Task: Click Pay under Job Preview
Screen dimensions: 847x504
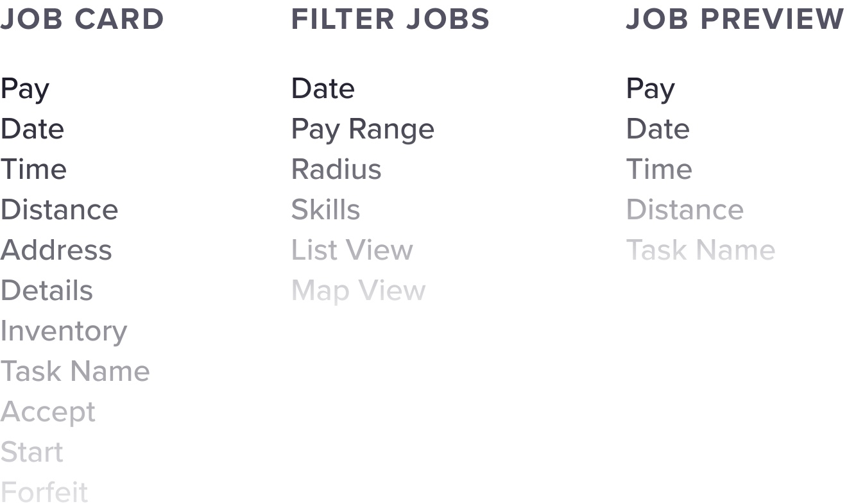Action: pyautogui.click(x=650, y=89)
